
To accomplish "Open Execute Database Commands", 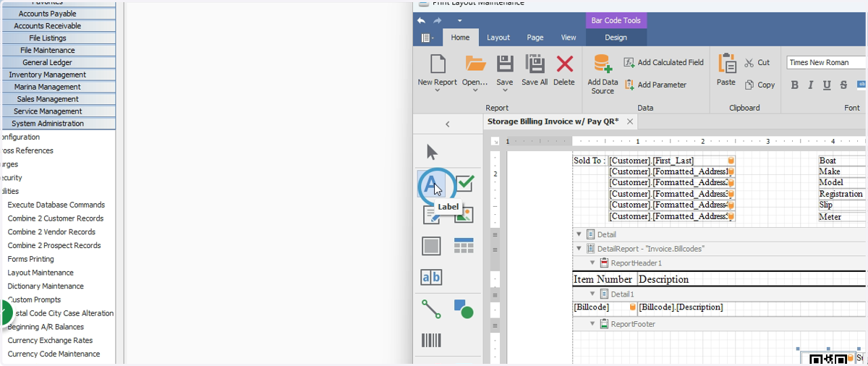I will point(56,205).
